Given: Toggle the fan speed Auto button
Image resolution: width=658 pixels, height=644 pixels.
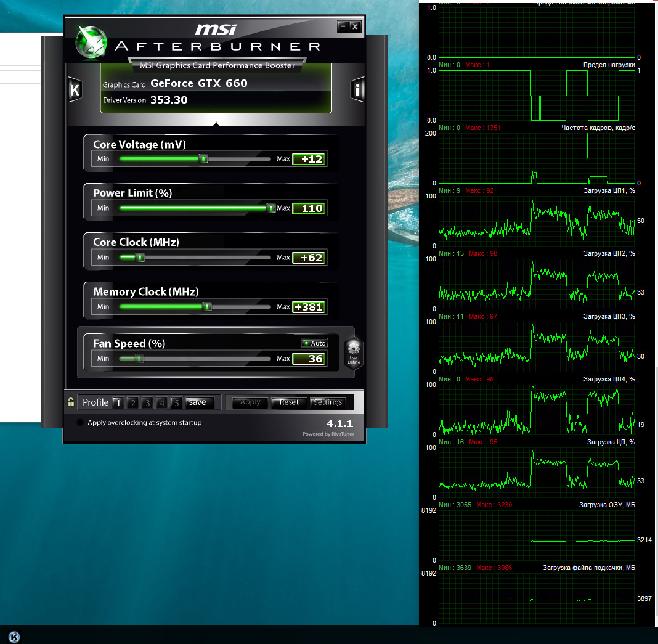Looking at the screenshot, I should (x=314, y=343).
